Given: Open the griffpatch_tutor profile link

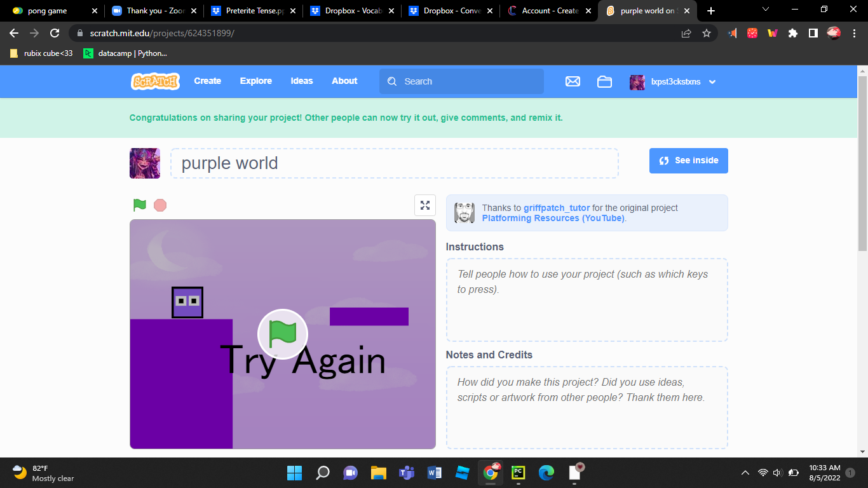Looking at the screenshot, I should pyautogui.click(x=556, y=208).
